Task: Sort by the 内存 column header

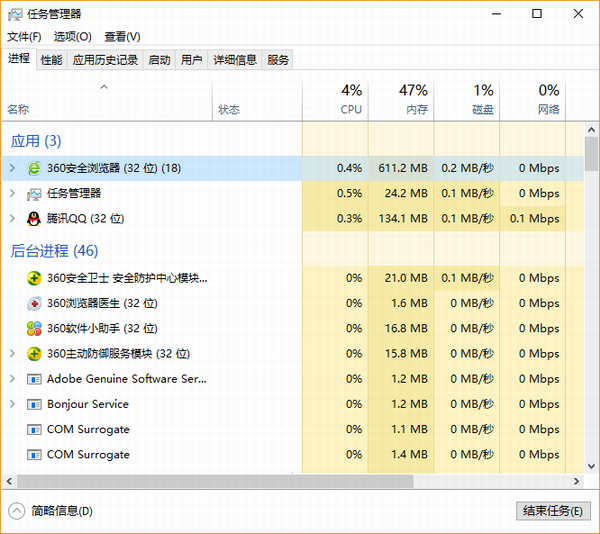Action: 401,101
